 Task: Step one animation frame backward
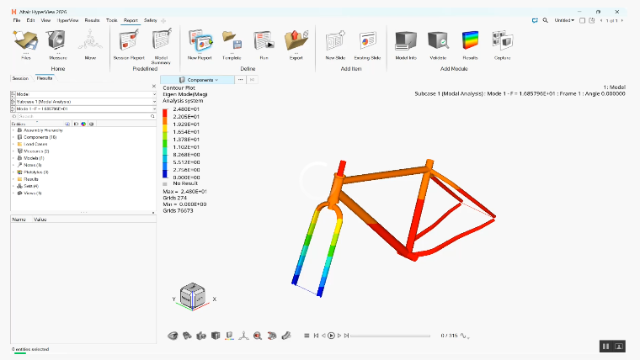coord(323,336)
